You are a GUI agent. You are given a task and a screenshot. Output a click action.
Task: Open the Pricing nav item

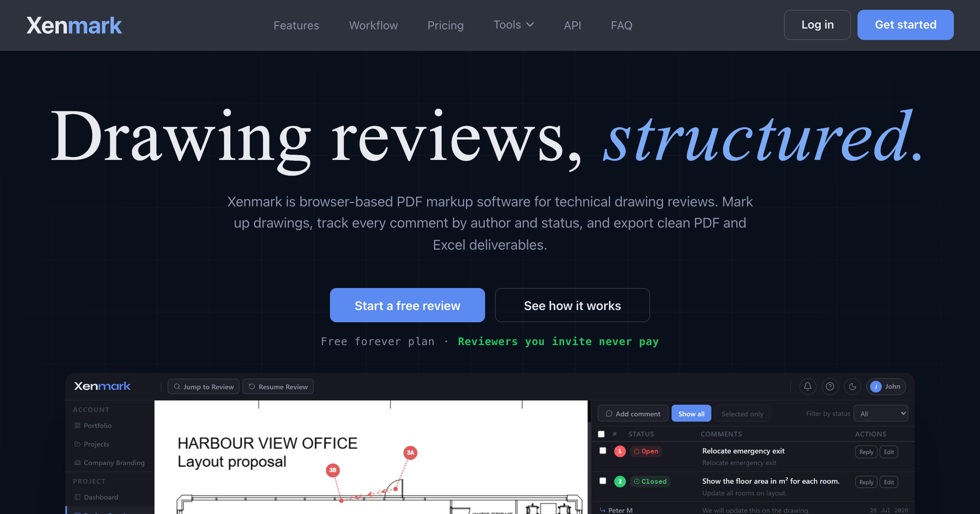[x=445, y=25]
